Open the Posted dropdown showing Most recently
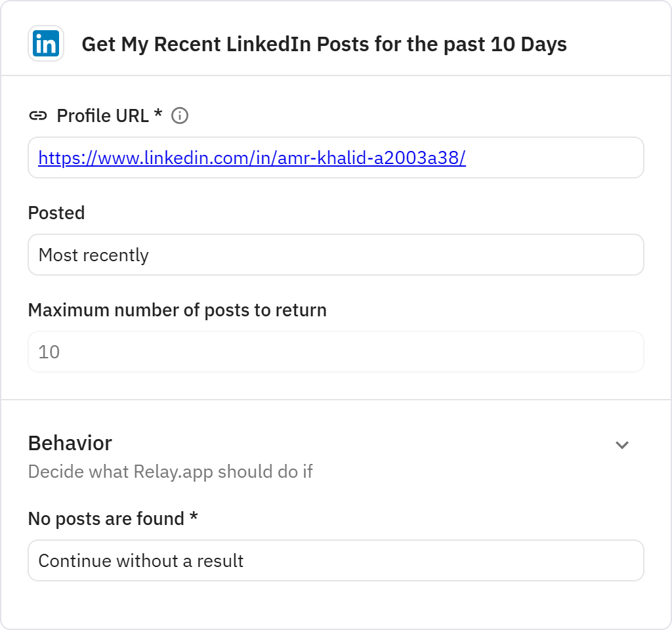 [336, 255]
